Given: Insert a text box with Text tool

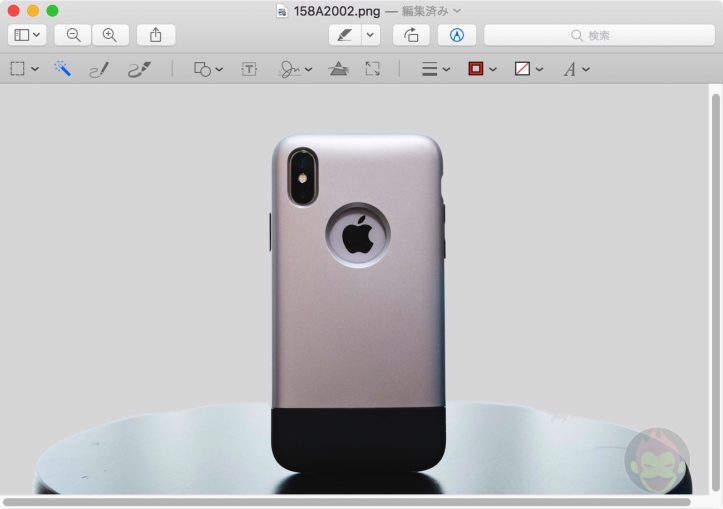Looking at the screenshot, I should point(249,69).
